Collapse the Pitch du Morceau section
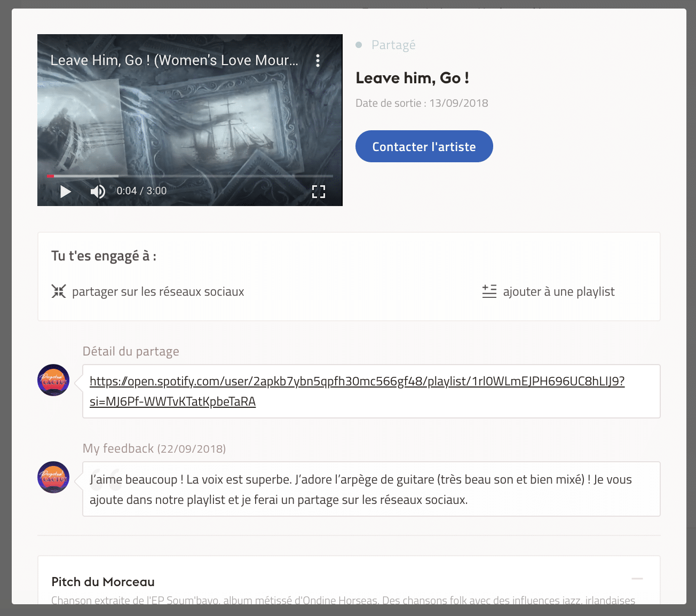Image resolution: width=696 pixels, height=616 pixels. pos(637,579)
